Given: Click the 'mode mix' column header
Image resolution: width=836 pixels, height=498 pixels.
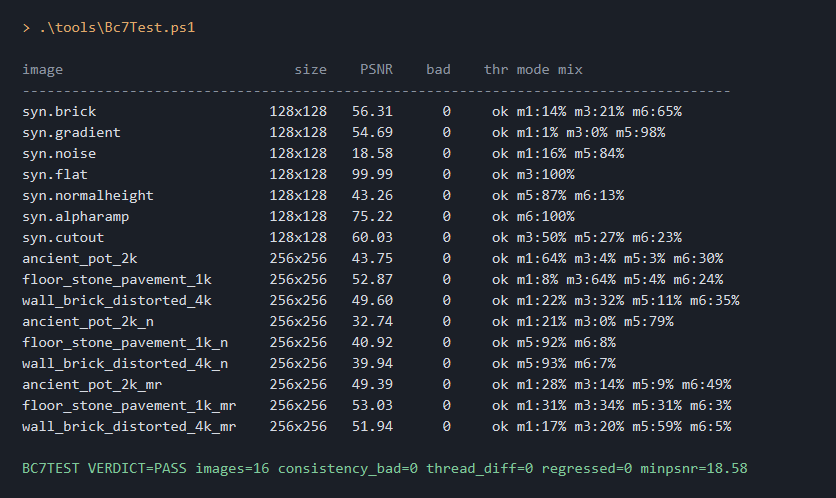Looking at the screenshot, I should (550, 70).
